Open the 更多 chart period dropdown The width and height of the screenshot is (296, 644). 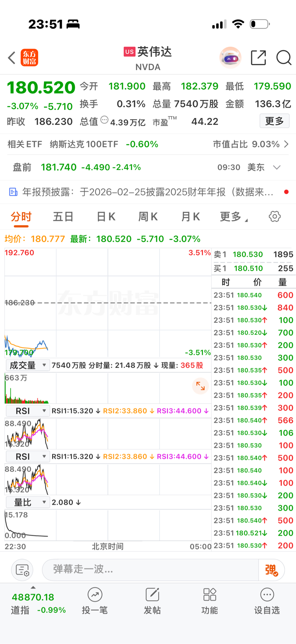point(234,217)
